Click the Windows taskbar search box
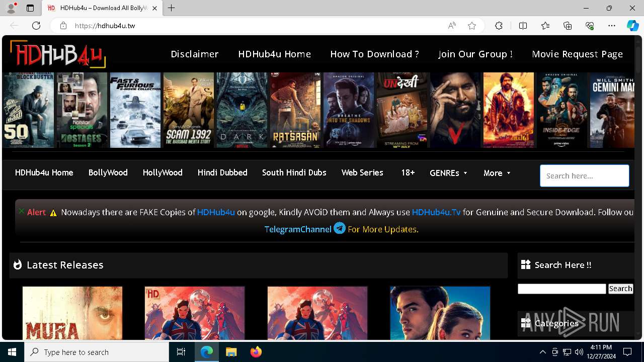 (97, 352)
